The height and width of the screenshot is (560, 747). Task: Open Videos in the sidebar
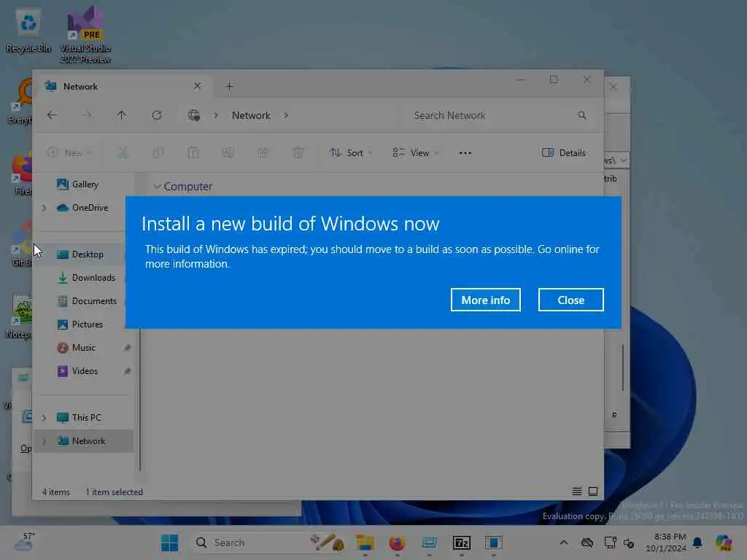[x=85, y=371]
